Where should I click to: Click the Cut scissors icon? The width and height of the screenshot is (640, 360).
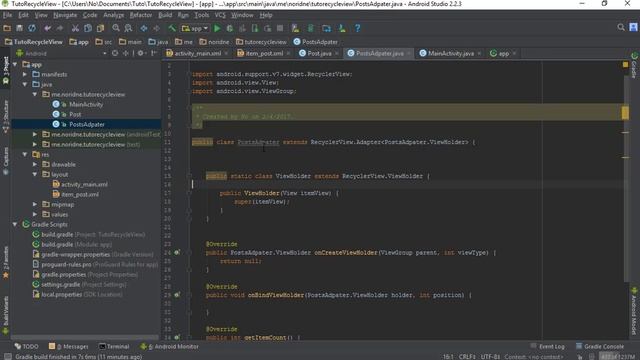[x=75, y=28]
